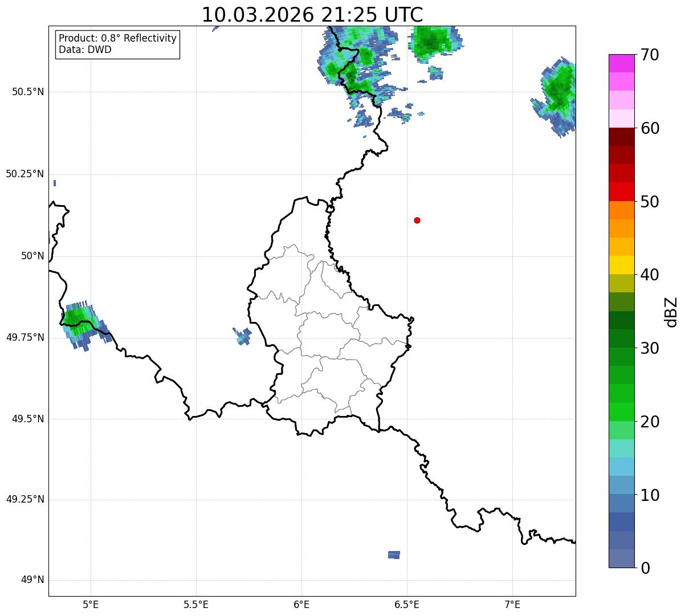This screenshot has height=616, width=685.
Task: Click the "Product: 0.8° Reflectivity" label
Action: 117,38
